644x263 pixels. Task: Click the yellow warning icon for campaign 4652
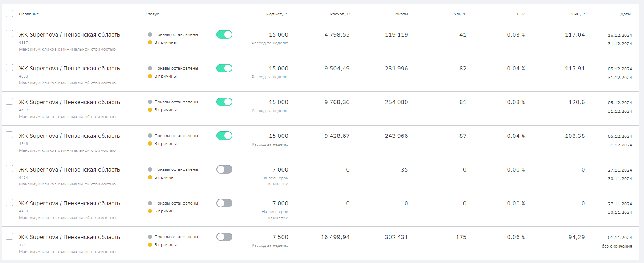tap(150, 110)
